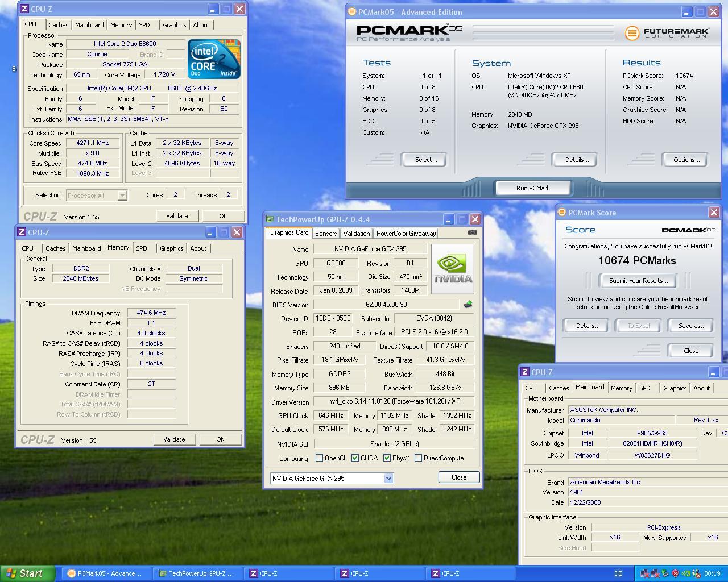Click OK in top CPU-Z window
The image size is (728, 582).
[223, 216]
